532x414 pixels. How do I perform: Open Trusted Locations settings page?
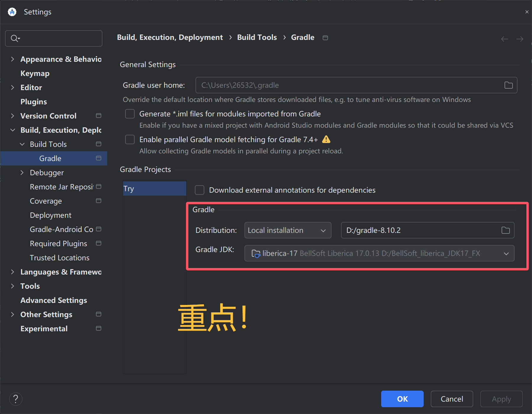tap(60, 258)
